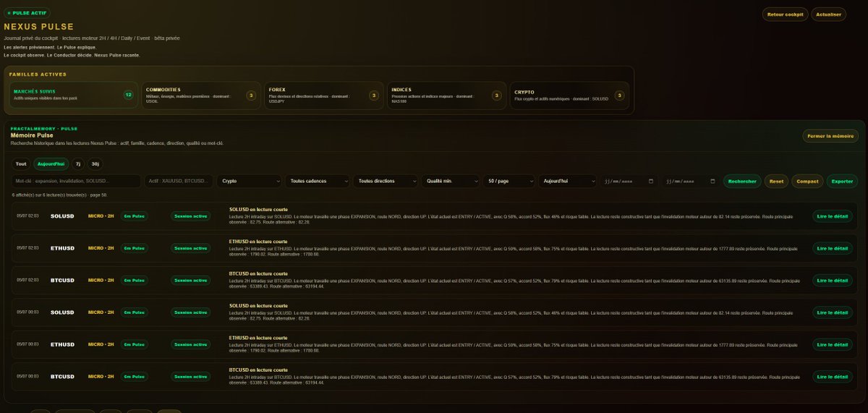Select SOLUSD symbol in the 02:03 row
This screenshot has height=413, width=868.
tap(62, 216)
